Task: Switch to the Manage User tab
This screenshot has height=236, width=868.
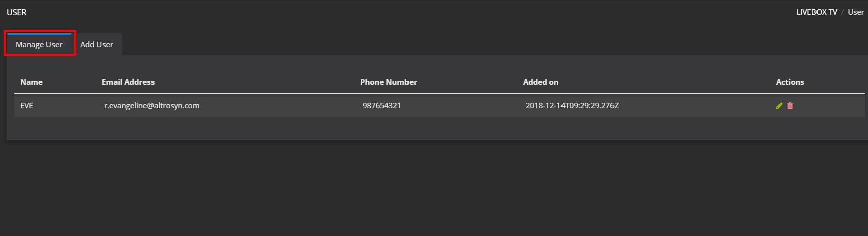Action: pyautogui.click(x=39, y=44)
